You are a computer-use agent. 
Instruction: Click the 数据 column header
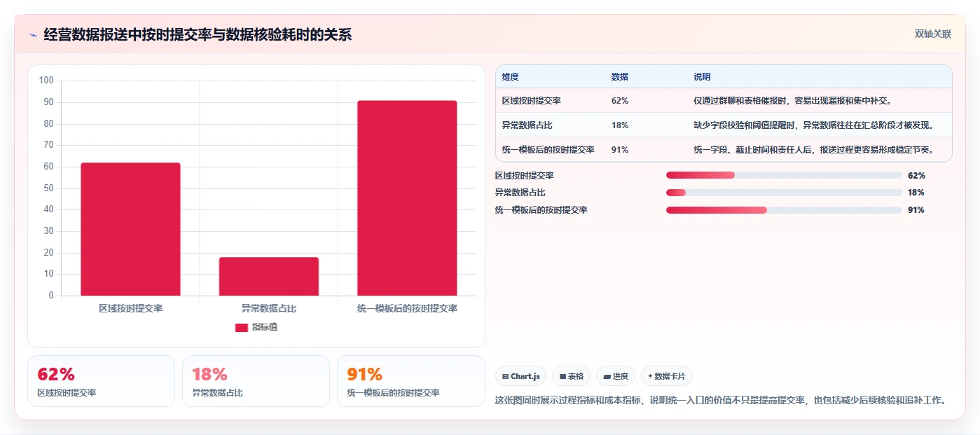(620, 77)
